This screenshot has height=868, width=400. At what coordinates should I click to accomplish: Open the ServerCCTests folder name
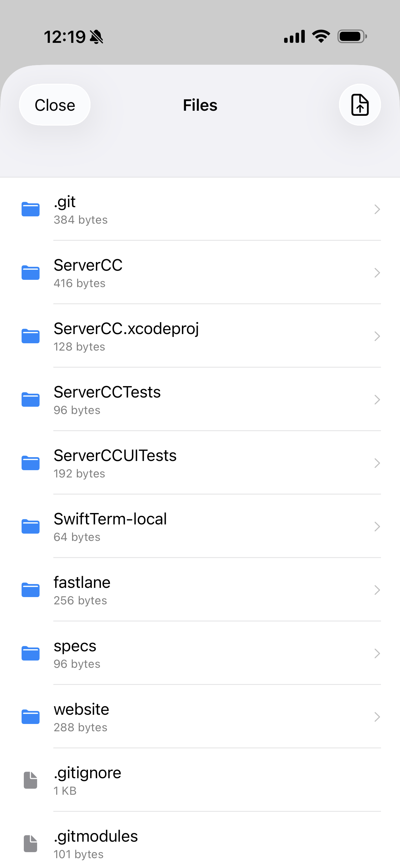(x=107, y=392)
